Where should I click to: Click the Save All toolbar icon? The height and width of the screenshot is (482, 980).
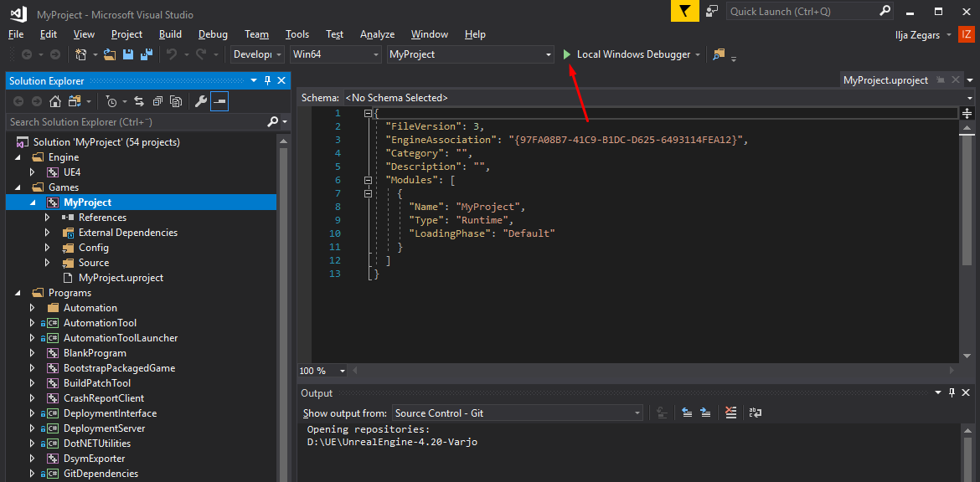click(x=147, y=54)
